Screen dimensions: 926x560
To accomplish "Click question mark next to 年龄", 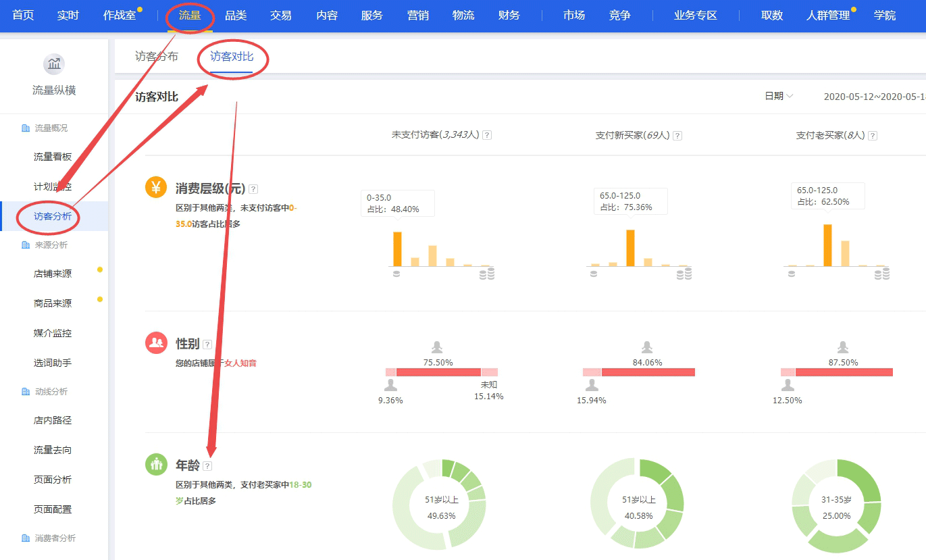I will [207, 465].
